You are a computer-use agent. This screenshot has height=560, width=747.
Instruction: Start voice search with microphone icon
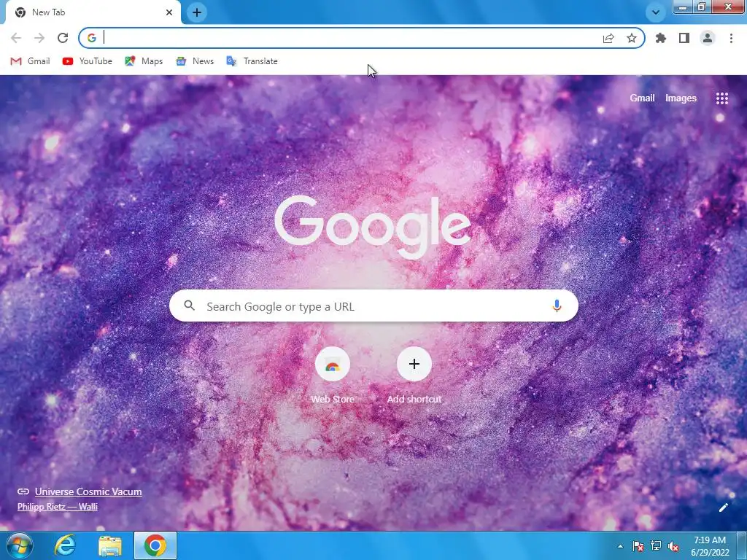tap(557, 306)
